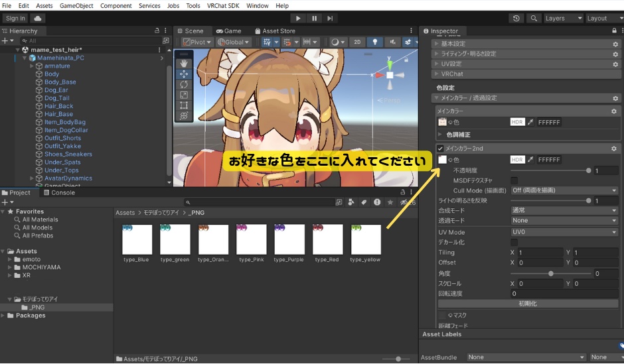Select the Rotate tool in scene toolbar
Image resolution: width=624 pixels, height=364 pixels.
click(x=183, y=85)
